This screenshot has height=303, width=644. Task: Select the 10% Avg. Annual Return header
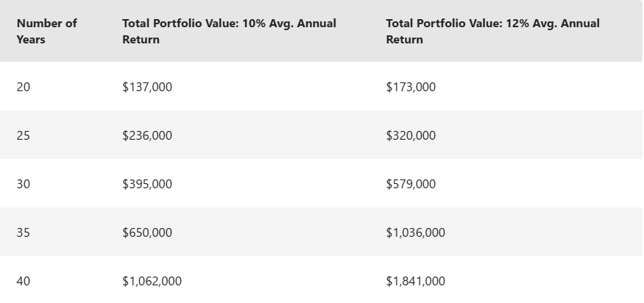pyautogui.click(x=229, y=31)
